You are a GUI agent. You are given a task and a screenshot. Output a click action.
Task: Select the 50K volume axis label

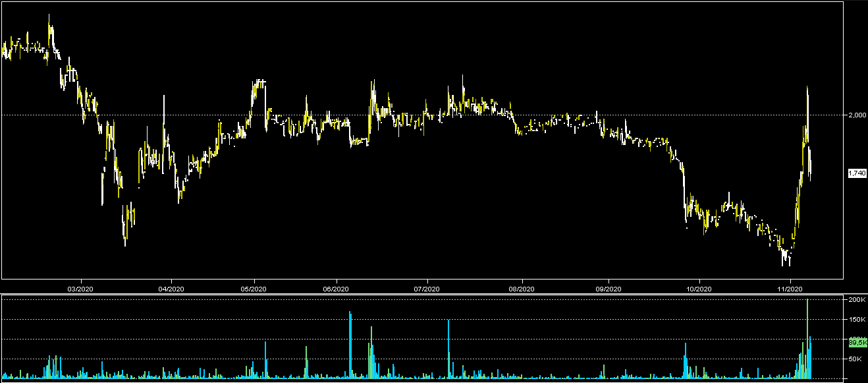856,359
